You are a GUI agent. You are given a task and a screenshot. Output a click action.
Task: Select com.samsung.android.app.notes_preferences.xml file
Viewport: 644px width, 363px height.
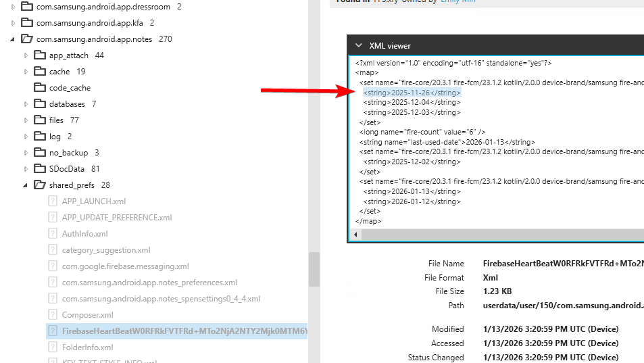[149, 283]
